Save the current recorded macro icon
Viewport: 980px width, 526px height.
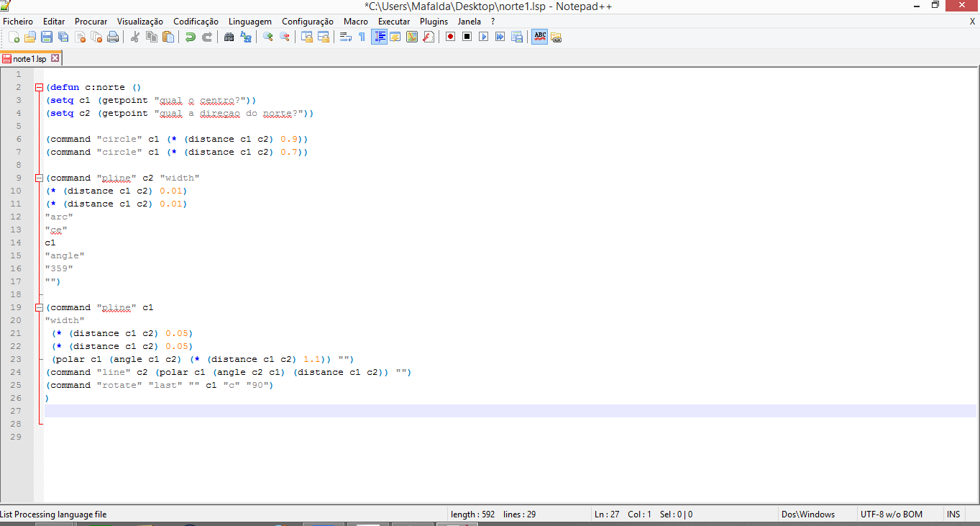pyautogui.click(x=517, y=37)
